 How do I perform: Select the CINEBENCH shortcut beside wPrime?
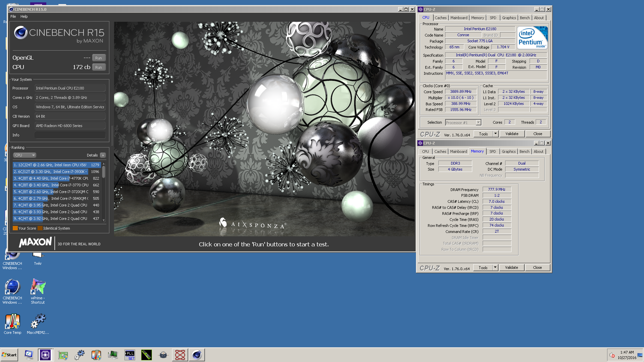pos(12,291)
